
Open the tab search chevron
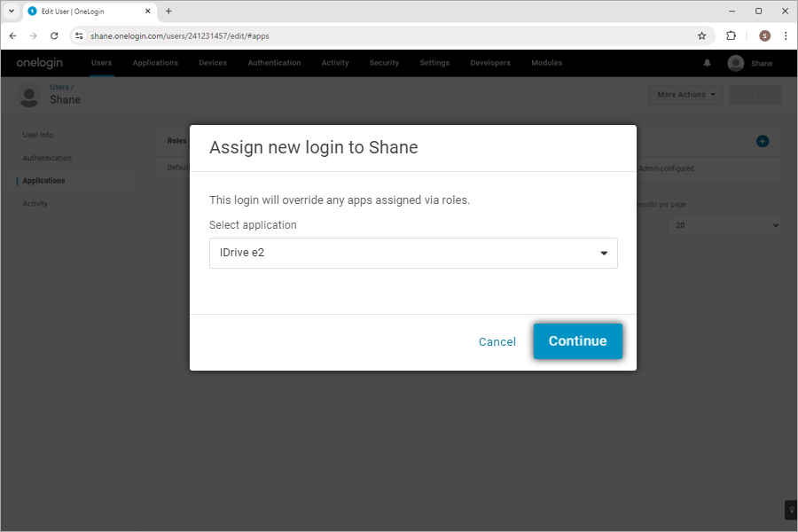point(12,11)
